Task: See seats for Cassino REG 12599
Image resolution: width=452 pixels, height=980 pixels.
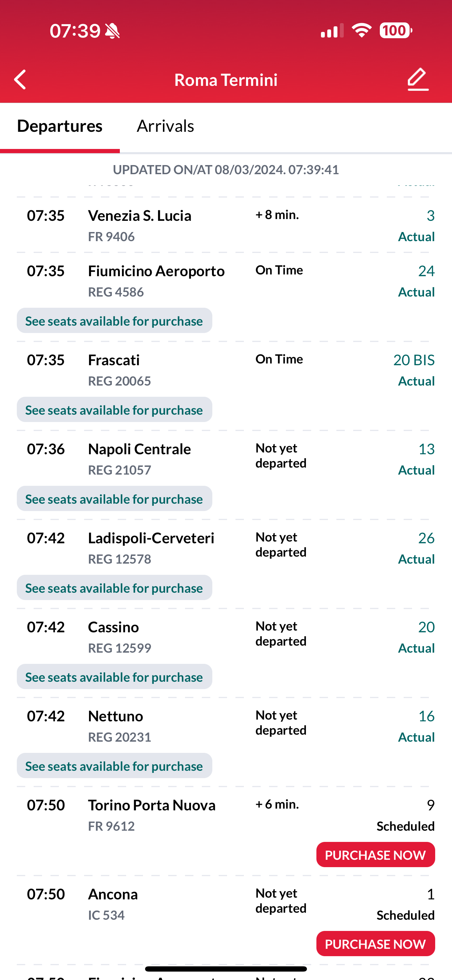Action: pos(114,677)
